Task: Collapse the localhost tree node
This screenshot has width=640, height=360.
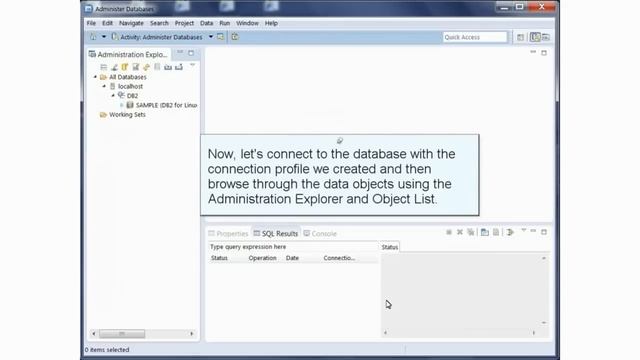Action: [x=104, y=86]
